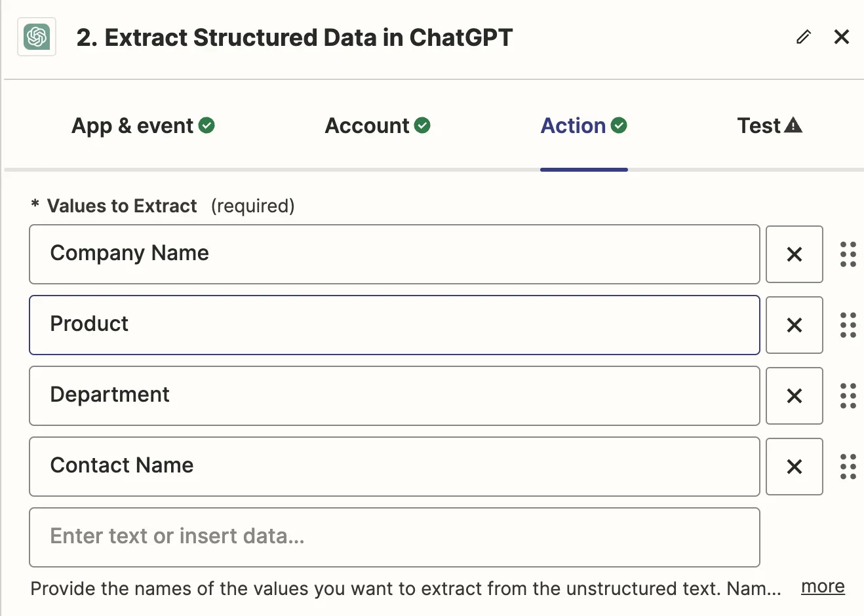
Task: Select the Action tab
Action: (583, 126)
